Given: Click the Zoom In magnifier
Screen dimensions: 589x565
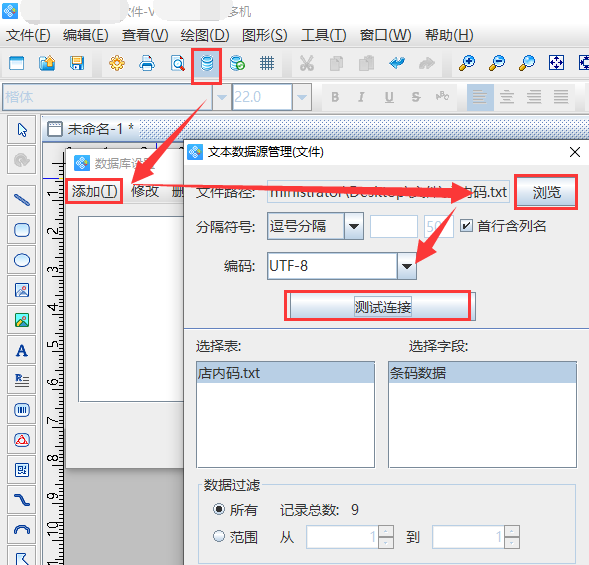Looking at the screenshot, I should (467, 63).
